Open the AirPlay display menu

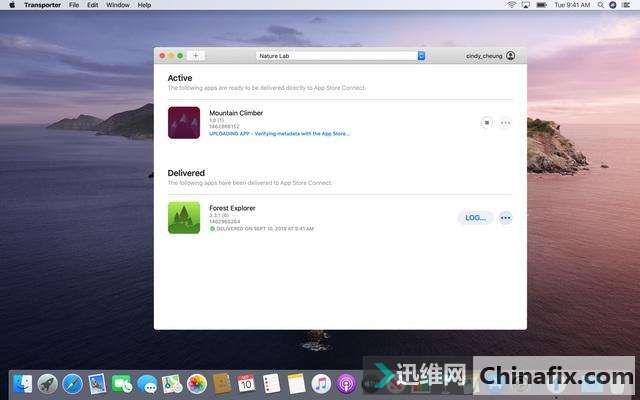pyautogui.click(x=526, y=5)
